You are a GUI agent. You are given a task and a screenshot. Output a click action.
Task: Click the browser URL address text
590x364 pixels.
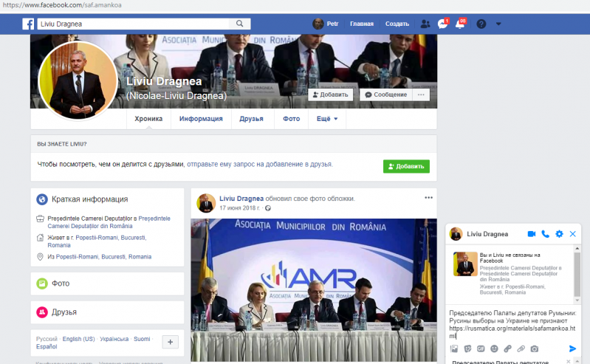(62, 5)
